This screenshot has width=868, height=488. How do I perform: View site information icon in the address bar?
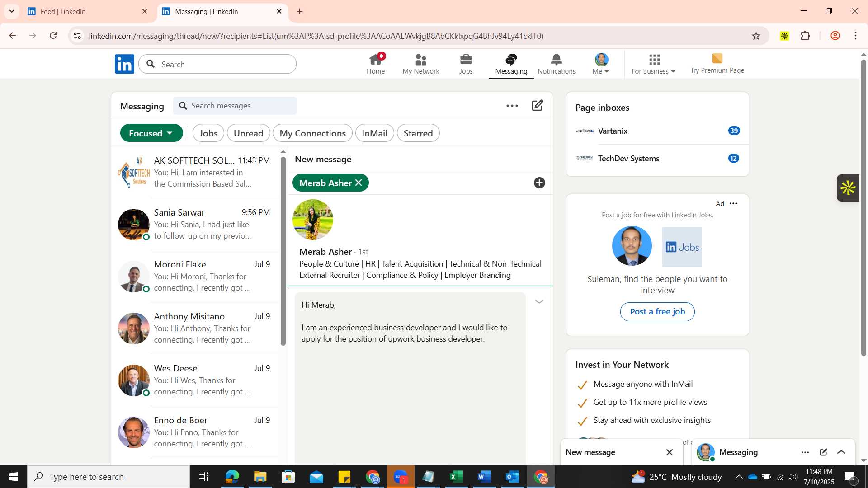[x=77, y=36]
